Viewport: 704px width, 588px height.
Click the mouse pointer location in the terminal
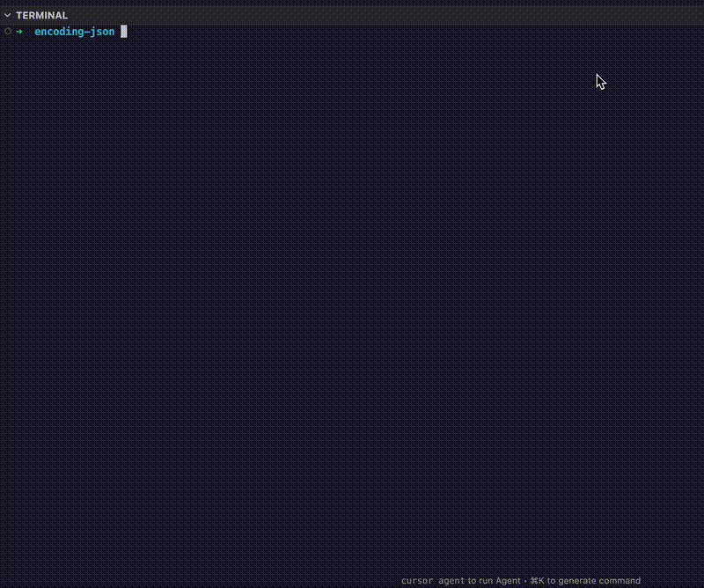(599, 81)
